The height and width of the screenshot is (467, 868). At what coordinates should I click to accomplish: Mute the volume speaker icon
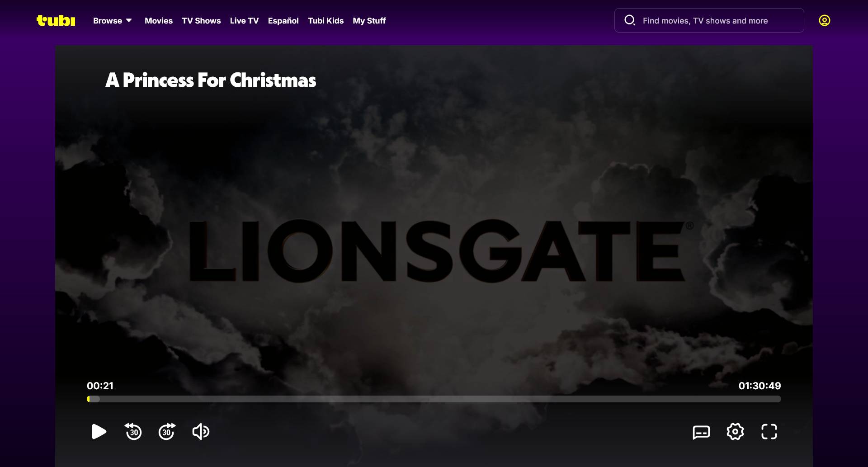click(201, 432)
